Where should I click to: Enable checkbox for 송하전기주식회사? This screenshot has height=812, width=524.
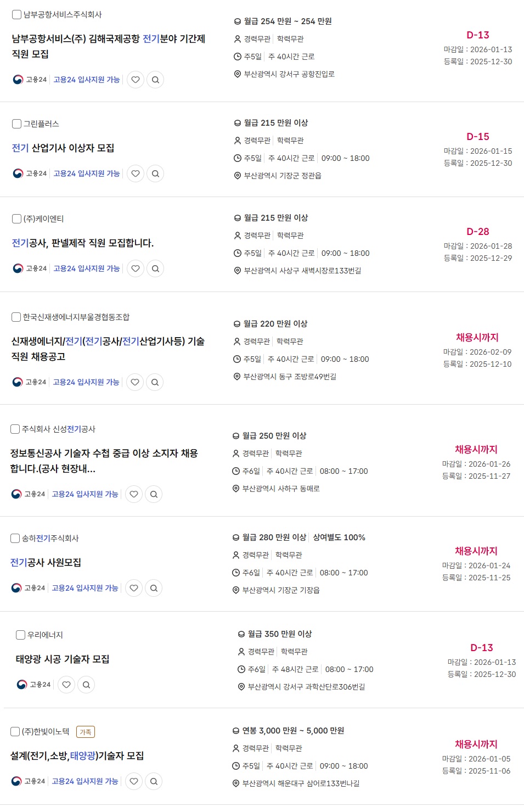pyautogui.click(x=15, y=539)
